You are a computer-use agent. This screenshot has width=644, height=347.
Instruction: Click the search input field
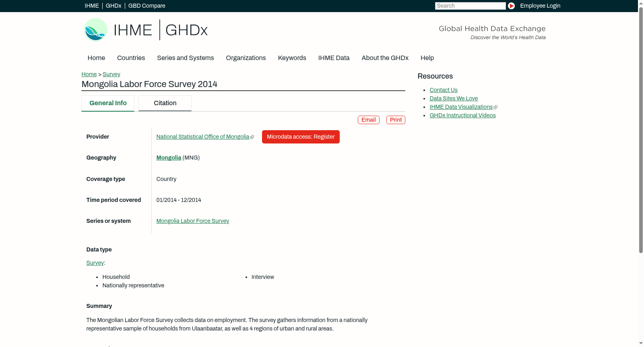click(470, 6)
